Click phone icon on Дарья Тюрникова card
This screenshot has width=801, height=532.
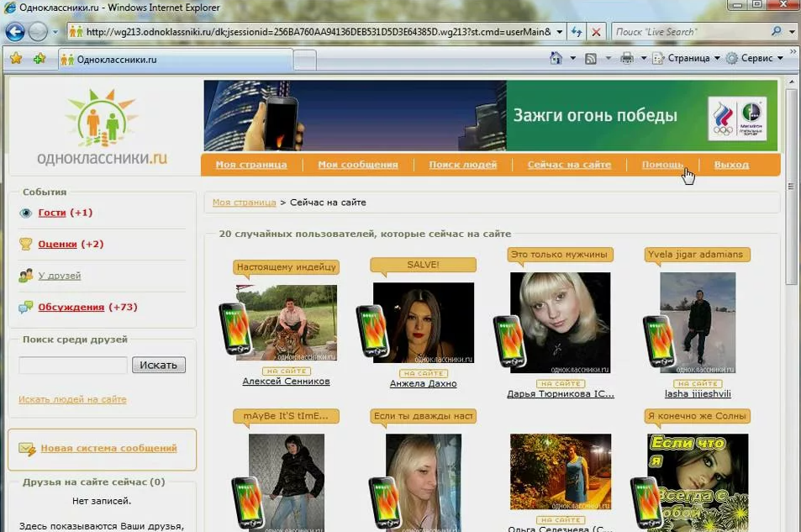510,341
